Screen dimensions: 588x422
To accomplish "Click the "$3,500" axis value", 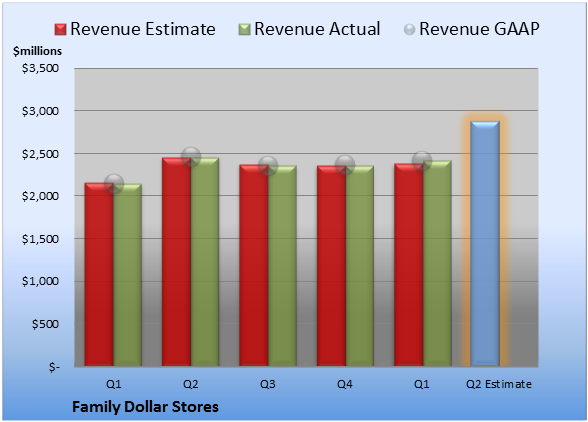I will 40,68.
